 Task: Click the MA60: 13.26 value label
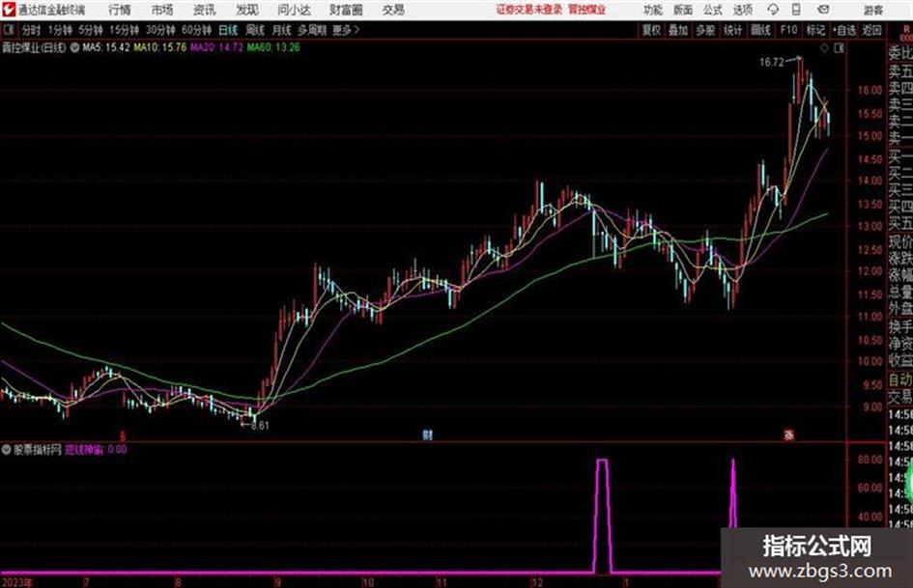tap(273, 47)
